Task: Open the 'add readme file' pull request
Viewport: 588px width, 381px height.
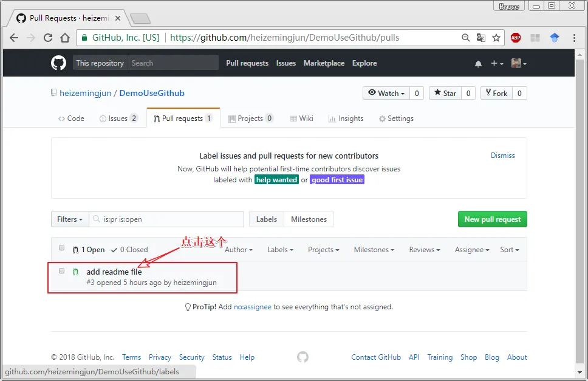Action: coord(114,272)
